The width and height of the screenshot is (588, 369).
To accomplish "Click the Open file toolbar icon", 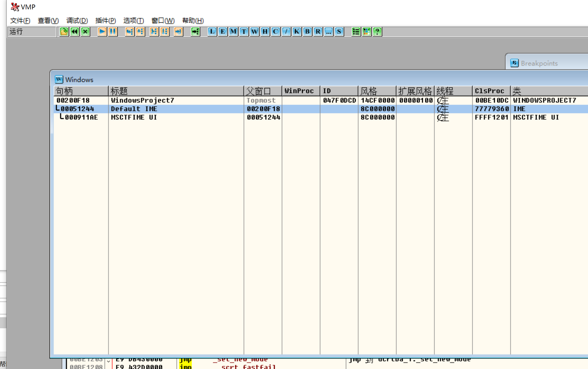I will pos(64,31).
